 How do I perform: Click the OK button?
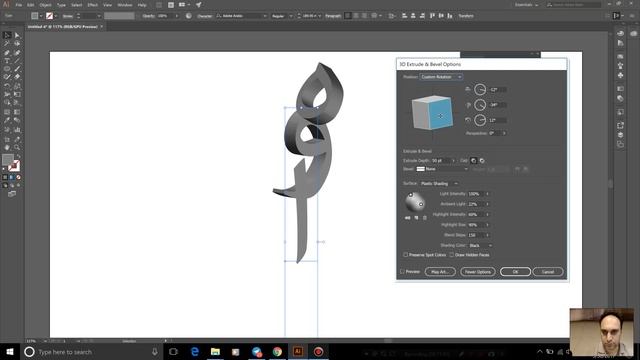click(515, 271)
